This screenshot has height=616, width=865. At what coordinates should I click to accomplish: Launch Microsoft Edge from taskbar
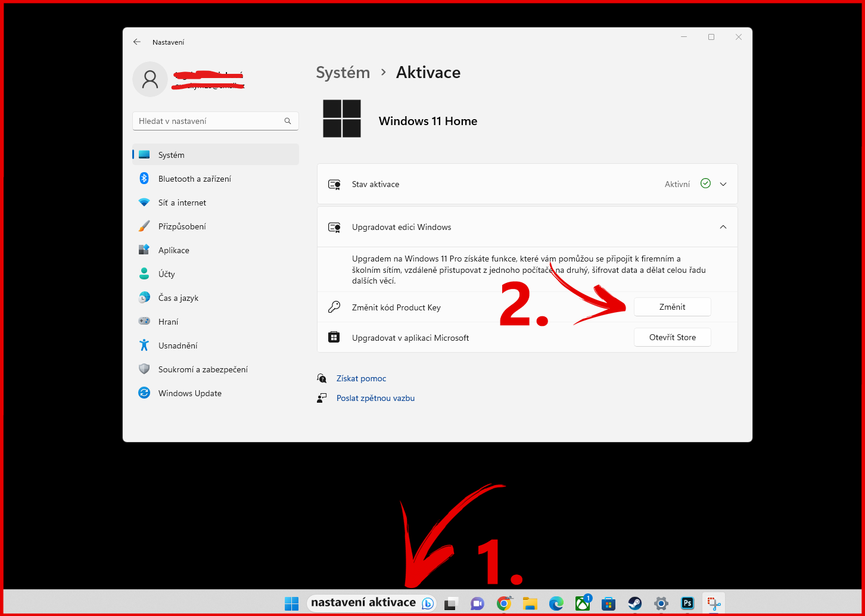tap(556, 603)
